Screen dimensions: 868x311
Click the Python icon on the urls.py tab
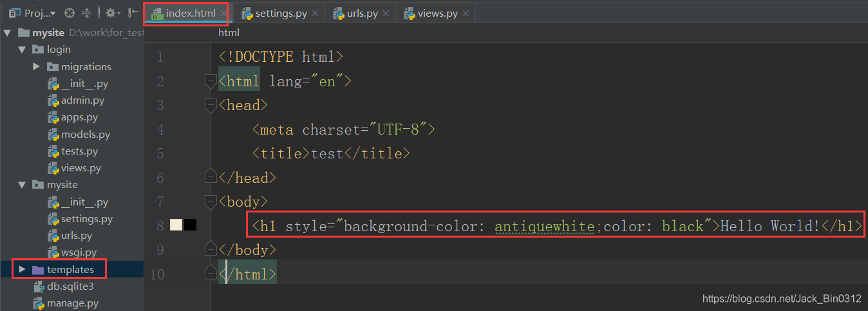click(339, 13)
